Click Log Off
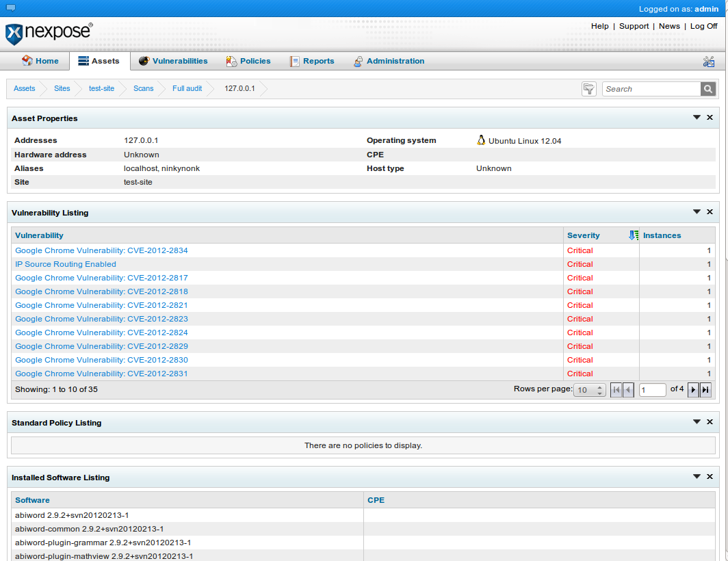The image size is (728, 561). click(703, 26)
